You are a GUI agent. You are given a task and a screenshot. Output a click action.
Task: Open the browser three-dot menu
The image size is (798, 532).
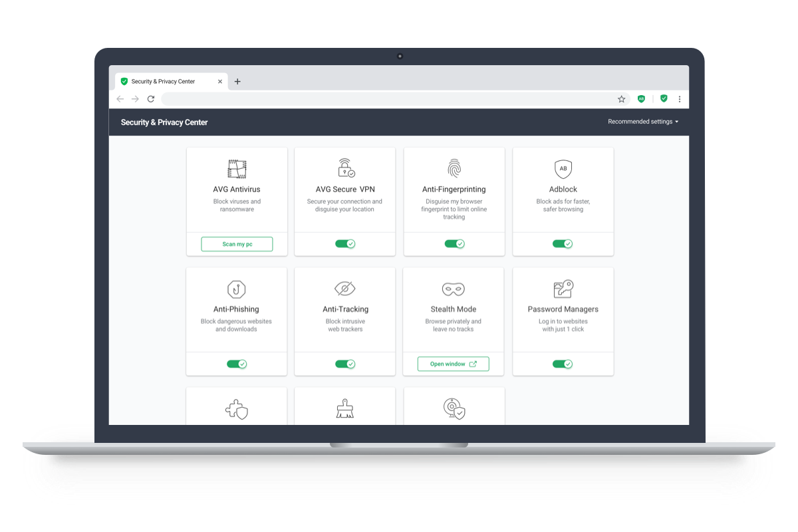(x=680, y=99)
